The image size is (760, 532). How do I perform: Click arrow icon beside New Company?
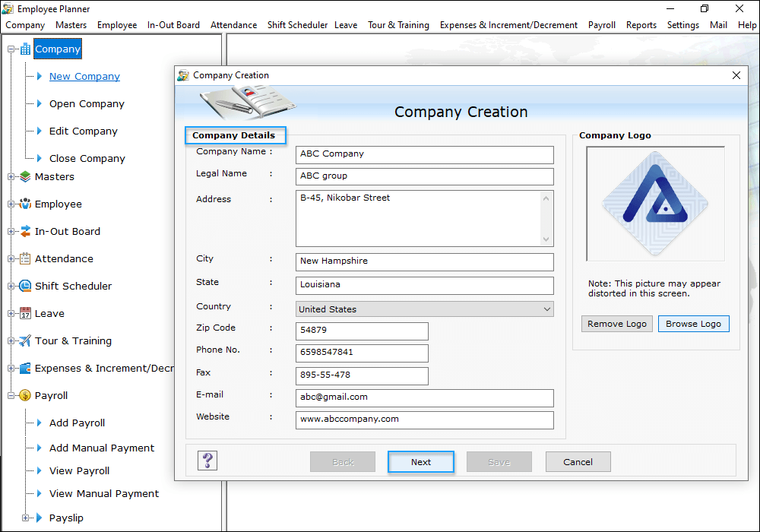coord(40,76)
